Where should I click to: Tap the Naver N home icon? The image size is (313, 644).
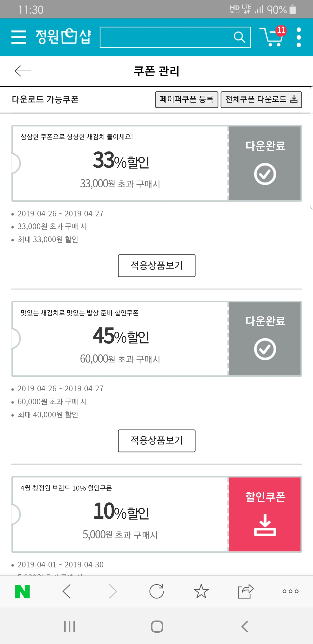click(22, 591)
